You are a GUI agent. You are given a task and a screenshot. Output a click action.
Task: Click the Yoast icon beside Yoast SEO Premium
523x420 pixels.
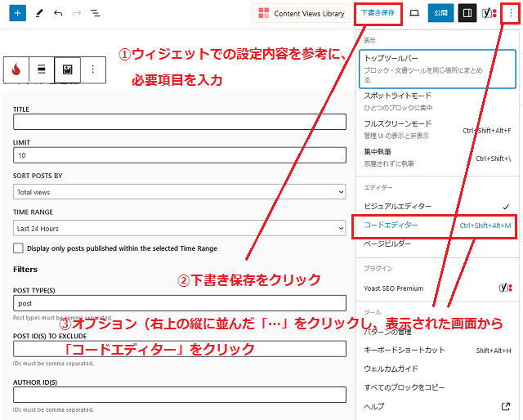(506, 288)
